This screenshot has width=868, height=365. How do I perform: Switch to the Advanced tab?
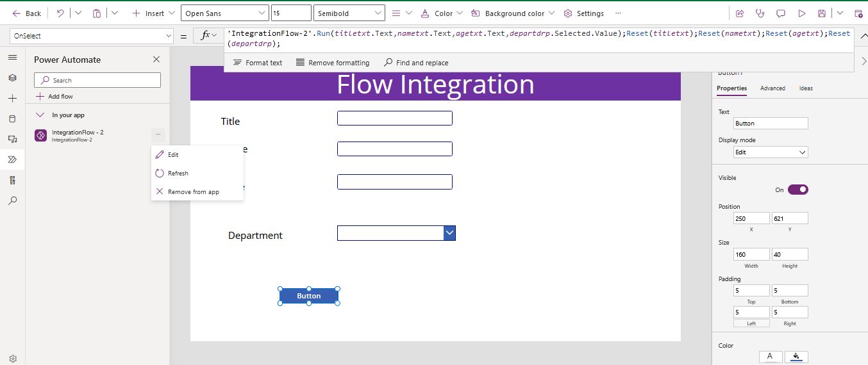pos(772,88)
